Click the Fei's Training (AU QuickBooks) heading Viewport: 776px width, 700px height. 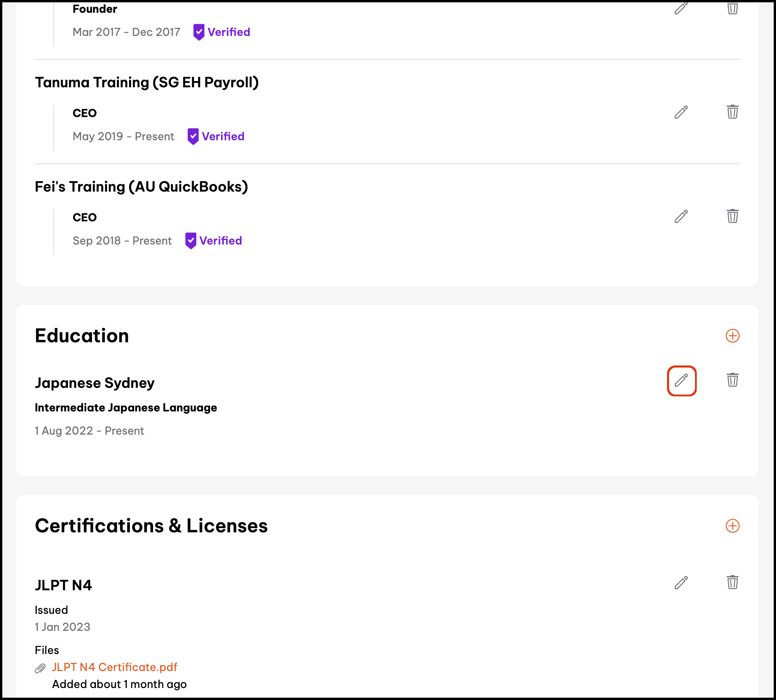coord(141,187)
